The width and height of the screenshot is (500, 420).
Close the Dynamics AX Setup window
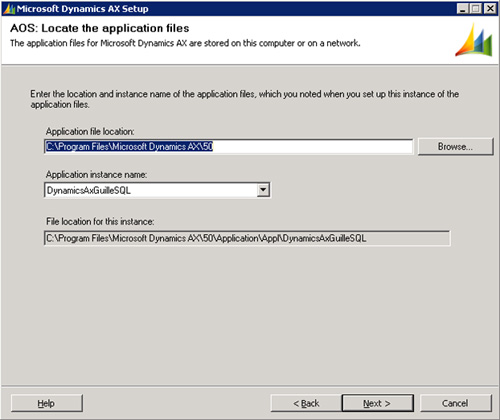(490, 8)
